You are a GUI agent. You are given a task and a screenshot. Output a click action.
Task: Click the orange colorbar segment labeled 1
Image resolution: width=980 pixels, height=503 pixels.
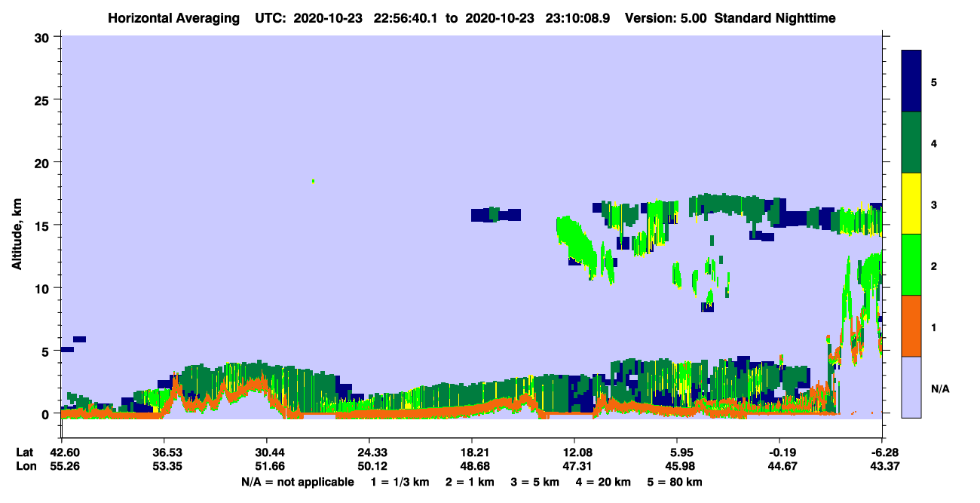tap(911, 326)
